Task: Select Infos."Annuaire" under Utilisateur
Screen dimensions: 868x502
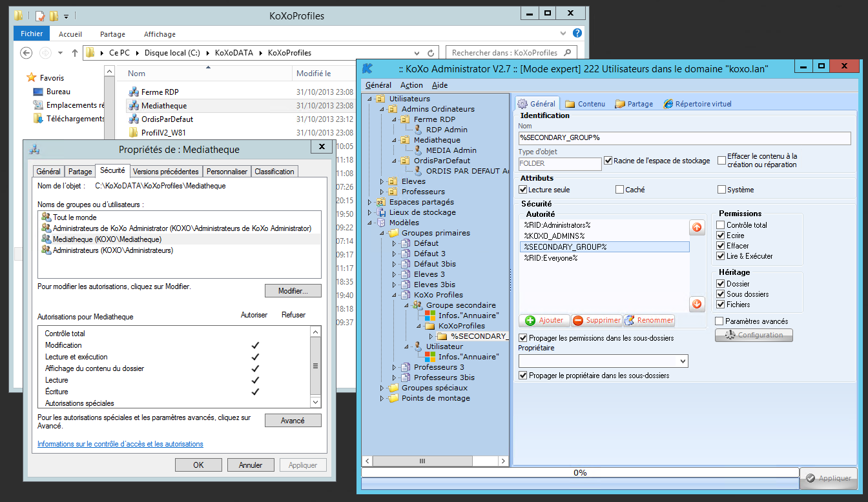Action: click(468, 357)
